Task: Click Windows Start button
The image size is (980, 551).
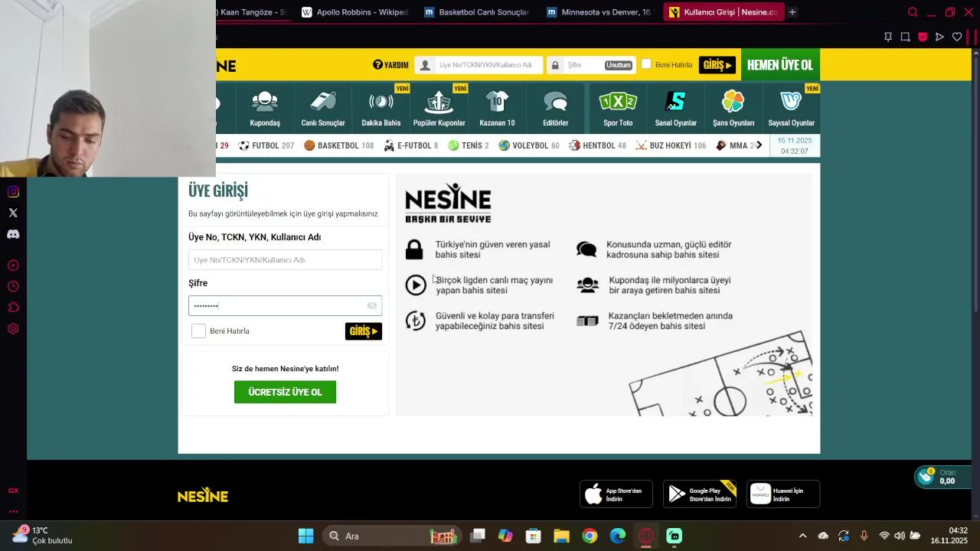Action: click(x=305, y=536)
